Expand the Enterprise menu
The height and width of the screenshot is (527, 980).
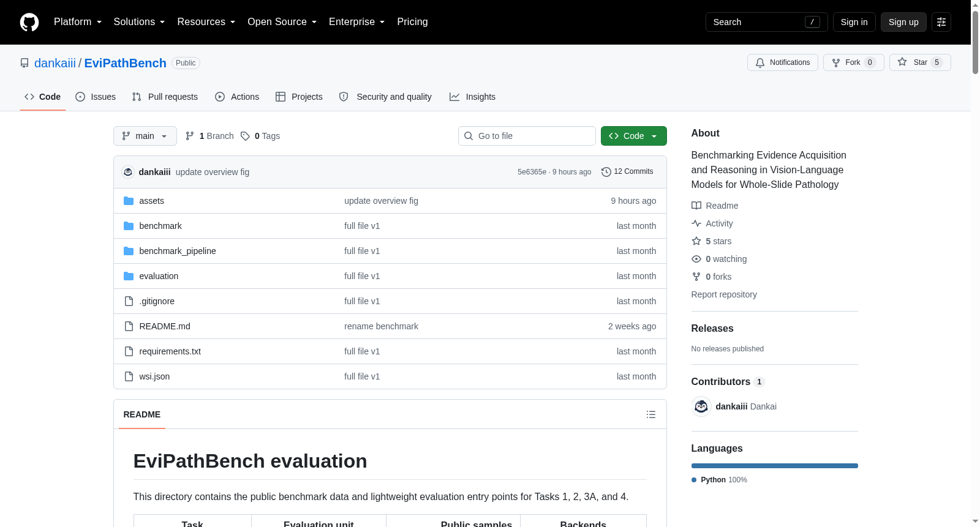pos(356,22)
